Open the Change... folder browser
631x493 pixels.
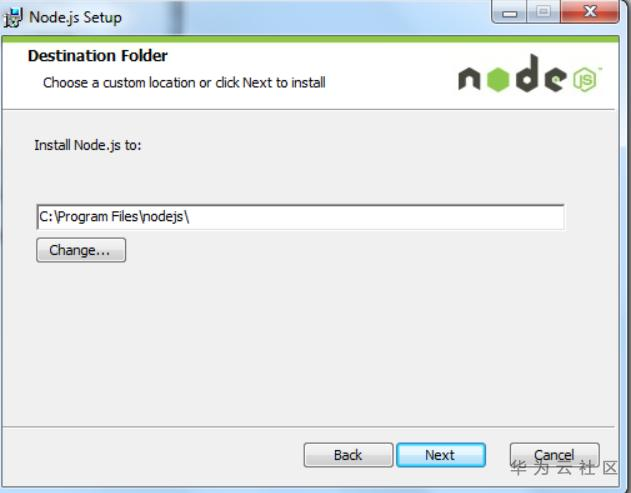pos(81,250)
